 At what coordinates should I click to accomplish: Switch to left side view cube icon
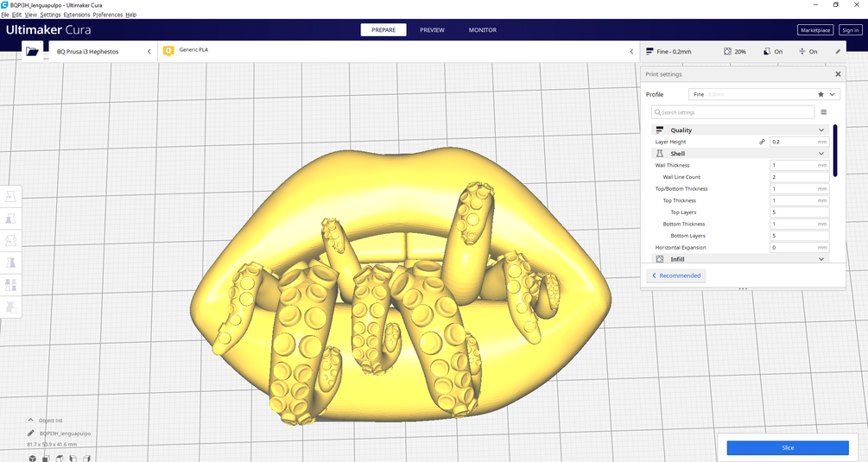click(x=73, y=459)
